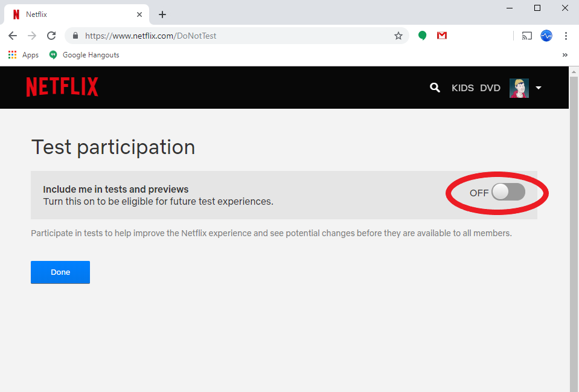Click the Cast icon in toolbar

click(526, 36)
